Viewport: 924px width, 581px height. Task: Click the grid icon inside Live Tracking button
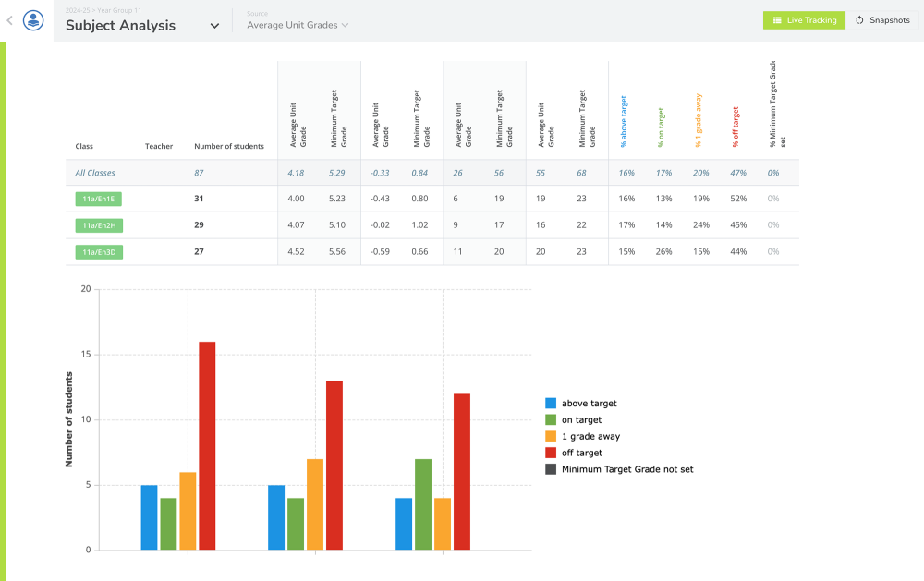tap(777, 19)
